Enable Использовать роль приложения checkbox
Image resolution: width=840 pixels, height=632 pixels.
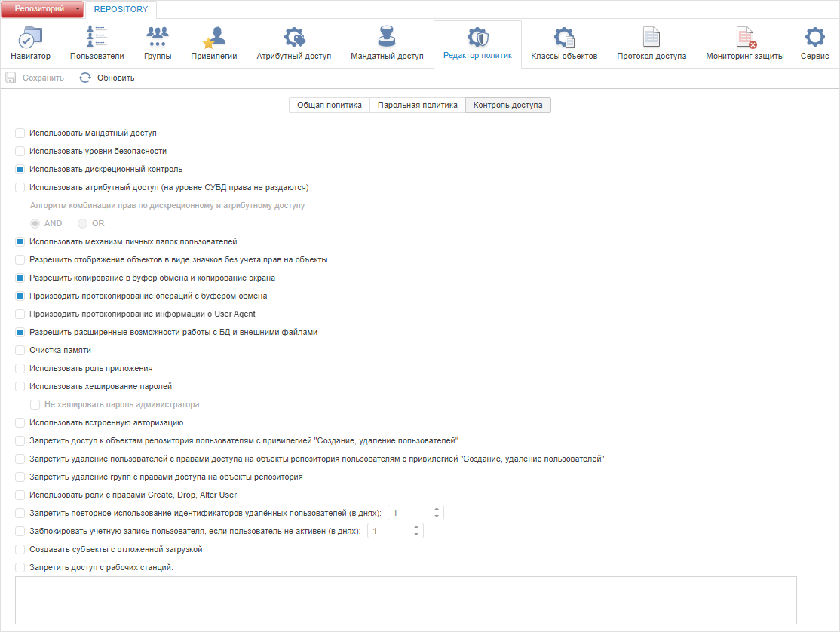pyautogui.click(x=20, y=369)
